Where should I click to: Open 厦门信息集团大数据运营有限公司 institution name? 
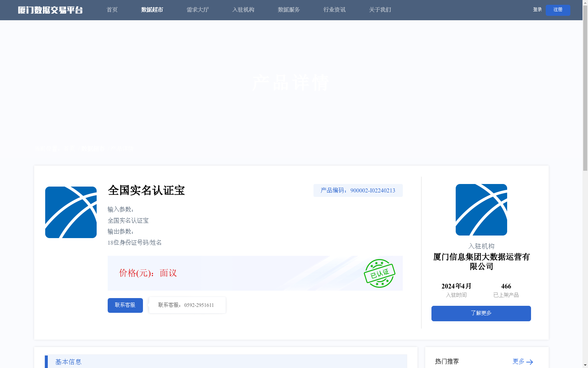tap(481, 262)
